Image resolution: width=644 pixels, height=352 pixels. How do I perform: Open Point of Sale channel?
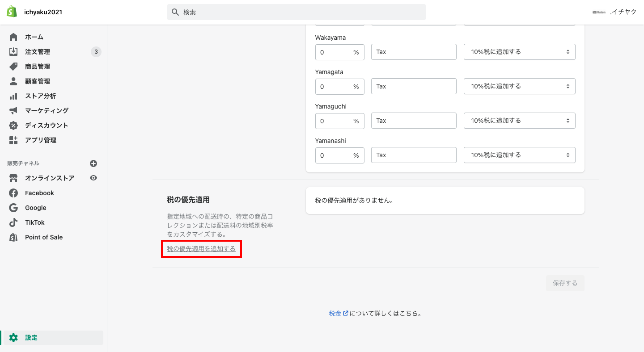tap(44, 237)
